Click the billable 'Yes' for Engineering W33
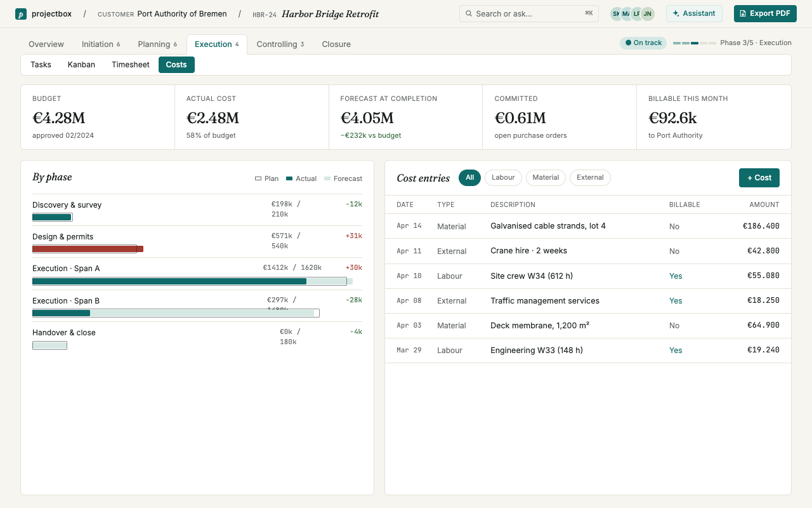The width and height of the screenshot is (812, 508). 676,351
